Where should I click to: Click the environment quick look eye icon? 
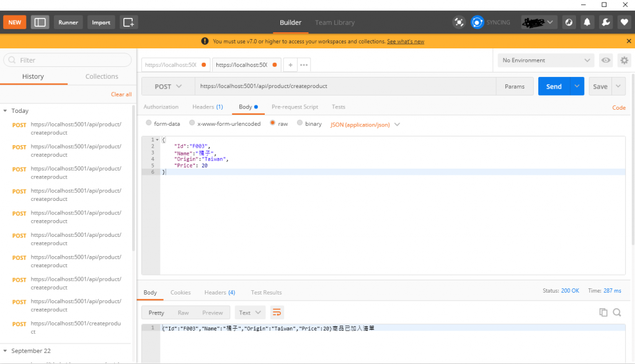tap(606, 60)
